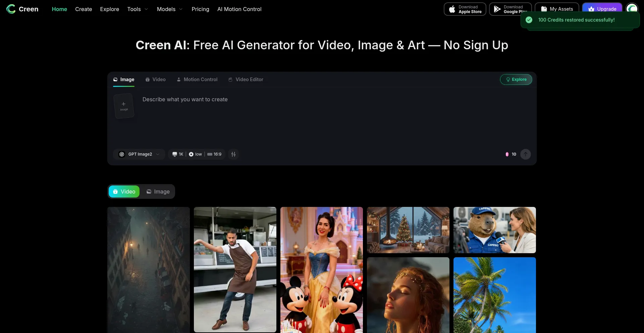Open the user profile avatar
Screen dimensions: 644x333
pyautogui.click(x=632, y=9)
